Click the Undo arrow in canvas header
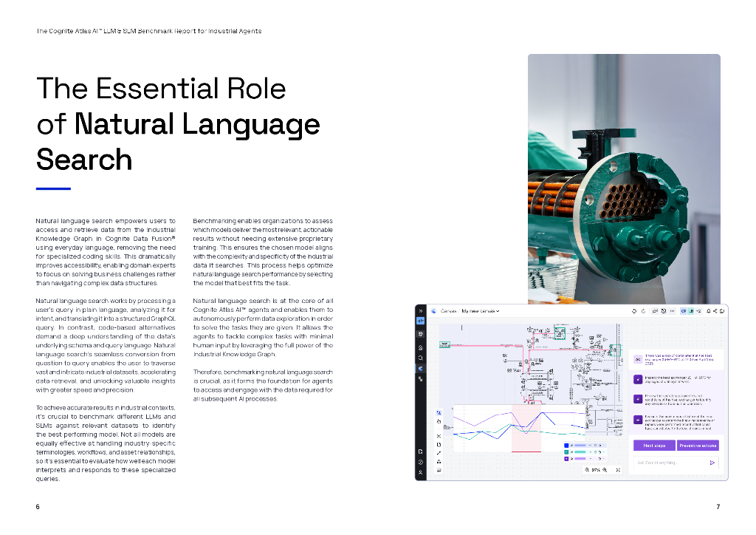Viewport: 756px width, 535px height. coord(634,311)
